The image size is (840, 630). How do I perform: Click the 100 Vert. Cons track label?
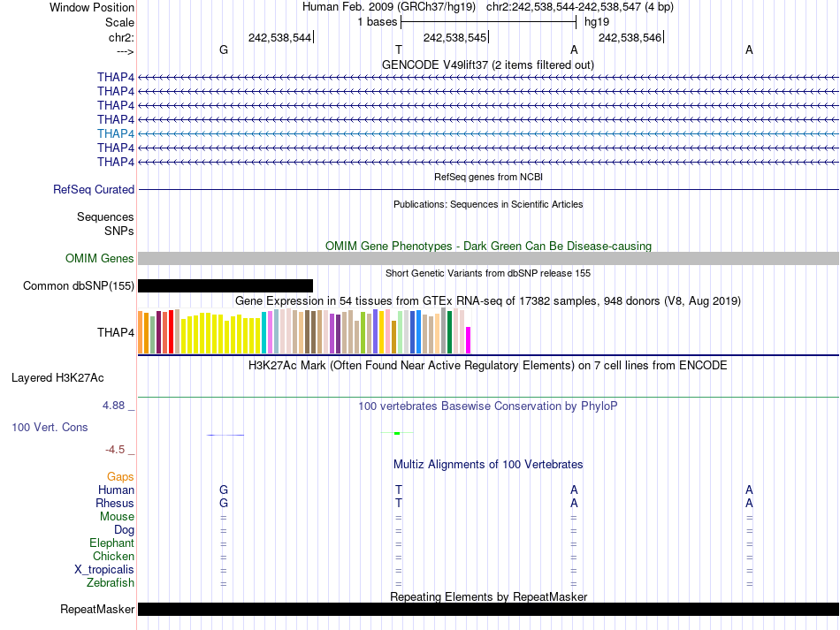tap(50, 427)
